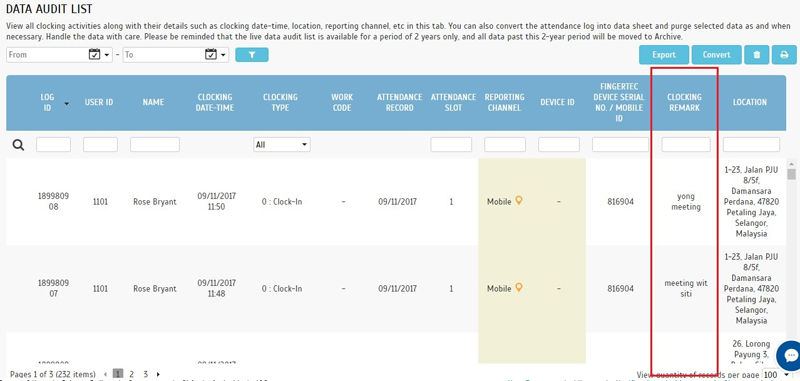
Task: Expand the To date dropdown arrow
Action: click(x=223, y=55)
